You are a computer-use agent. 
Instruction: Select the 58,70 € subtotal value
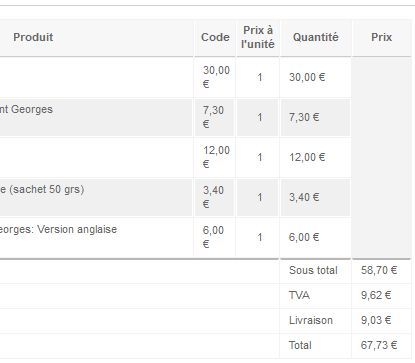point(379,270)
